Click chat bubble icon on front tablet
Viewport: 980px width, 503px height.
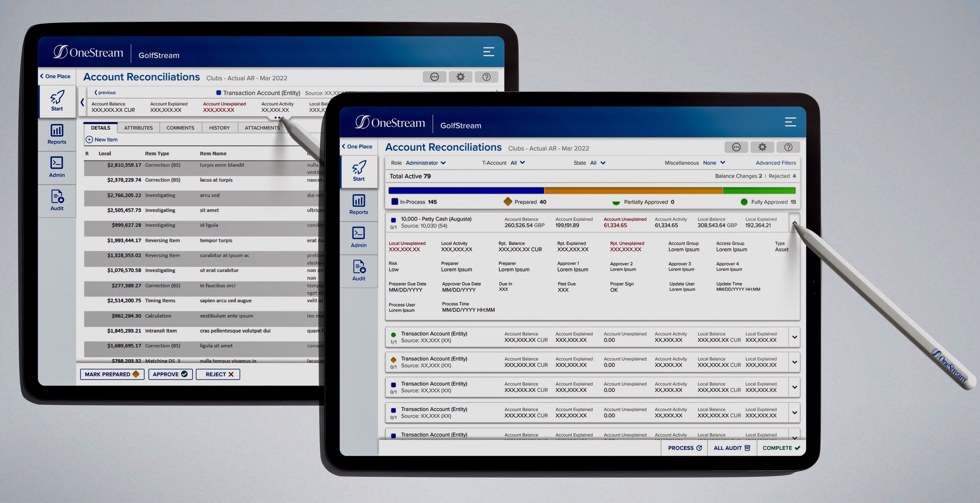coord(736,147)
